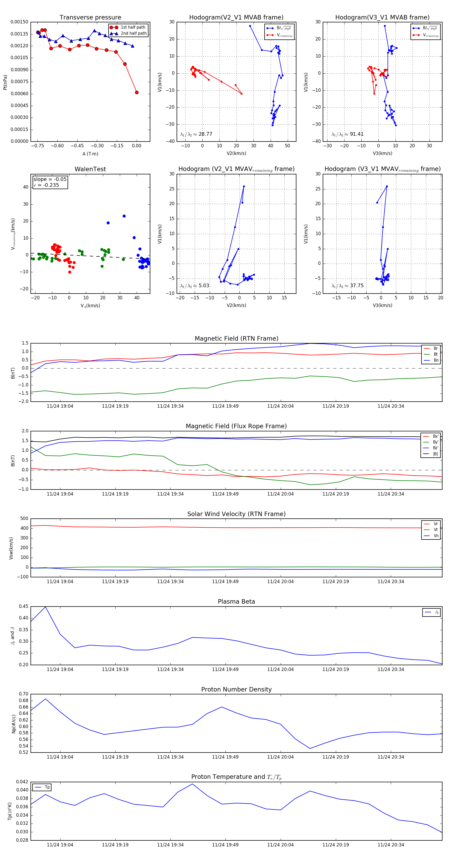Image resolution: width=473 pixels, height=868 pixels.
Task: Click the V2_V1 MVAV remaining frame hodogram title
Action: pyautogui.click(x=236, y=169)
